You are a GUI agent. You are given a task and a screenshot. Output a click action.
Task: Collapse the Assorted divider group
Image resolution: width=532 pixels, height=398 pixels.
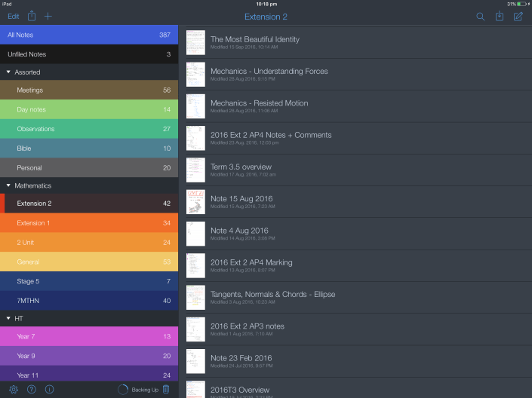click(8, 72)
